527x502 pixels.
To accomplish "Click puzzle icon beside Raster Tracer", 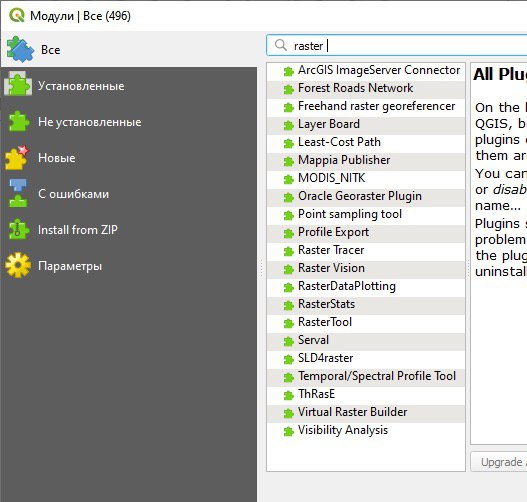I will pos(288,251).
